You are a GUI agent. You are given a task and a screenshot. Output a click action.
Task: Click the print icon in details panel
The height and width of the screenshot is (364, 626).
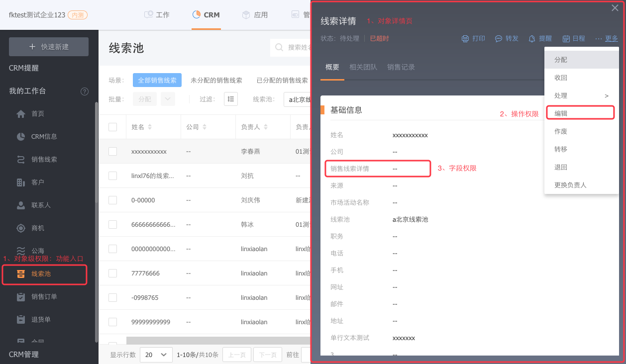(x=465, y=39)
